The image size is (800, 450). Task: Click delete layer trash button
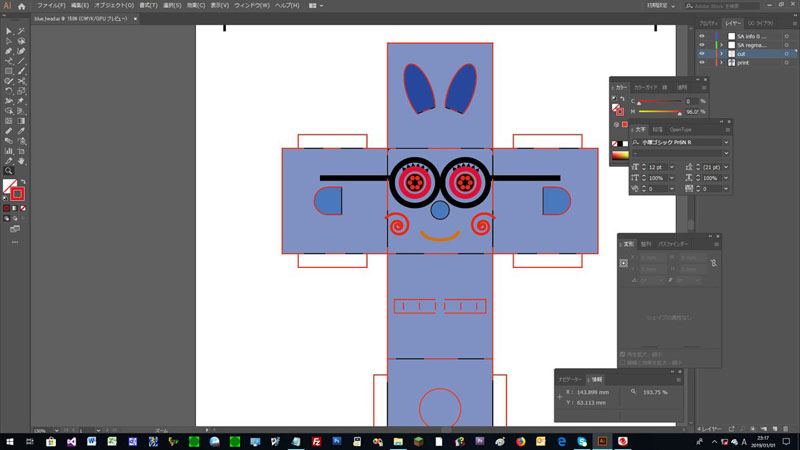pyautogui.click(x=786, y=429)
